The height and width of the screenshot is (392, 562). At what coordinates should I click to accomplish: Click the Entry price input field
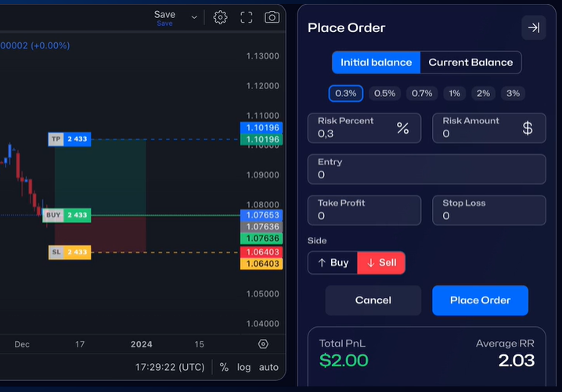pyautogui.click(x=426, y=169)
